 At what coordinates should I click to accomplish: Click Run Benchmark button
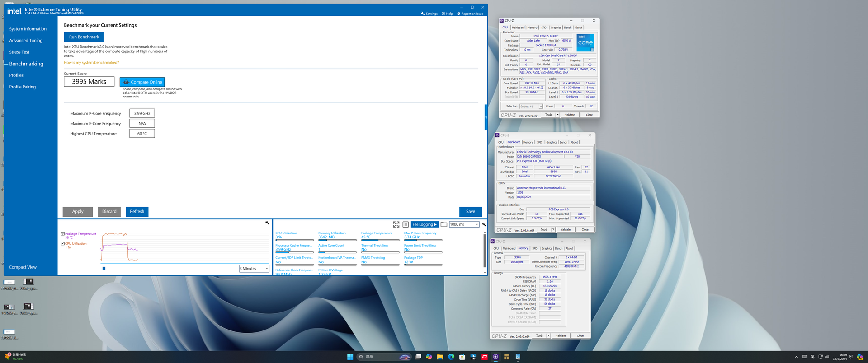[84, 37]
